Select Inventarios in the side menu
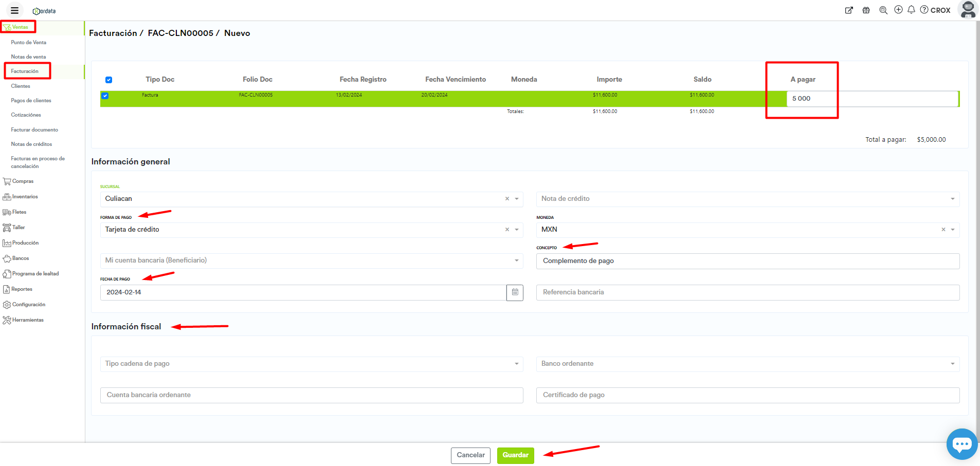 [x=25, y=197]
